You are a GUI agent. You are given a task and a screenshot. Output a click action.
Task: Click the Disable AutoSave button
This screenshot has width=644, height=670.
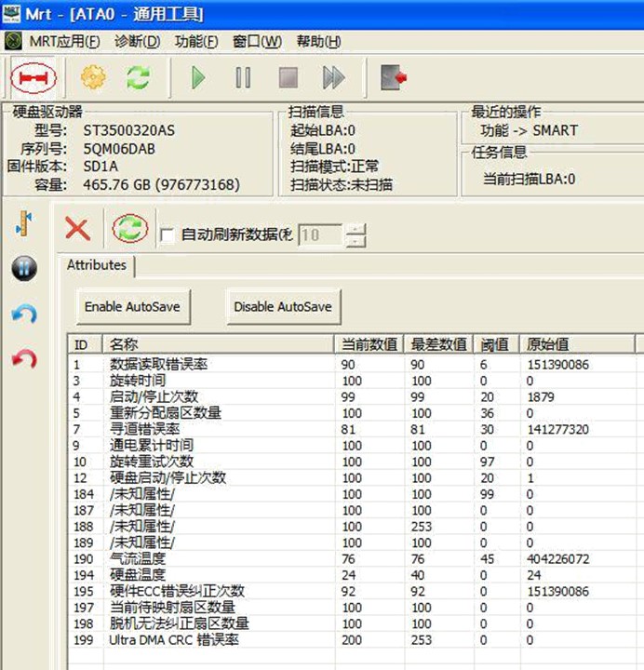282,306
